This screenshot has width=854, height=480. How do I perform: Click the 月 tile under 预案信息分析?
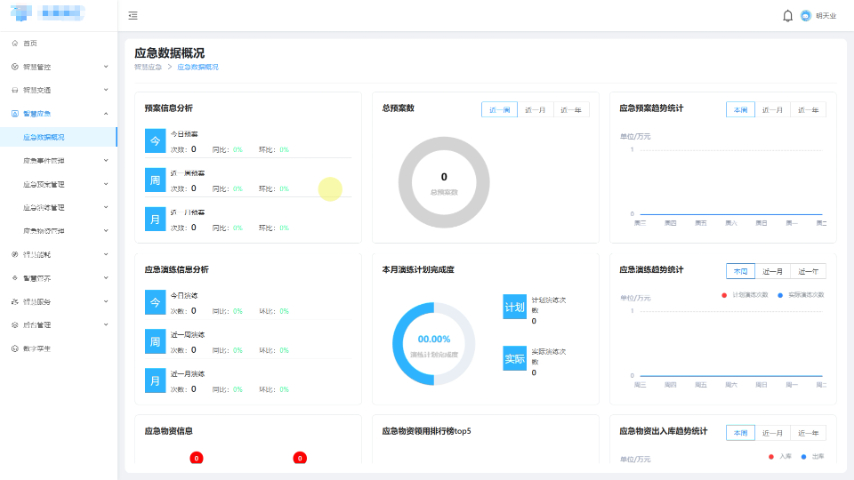pyautogui.click(x=155, y=219)
